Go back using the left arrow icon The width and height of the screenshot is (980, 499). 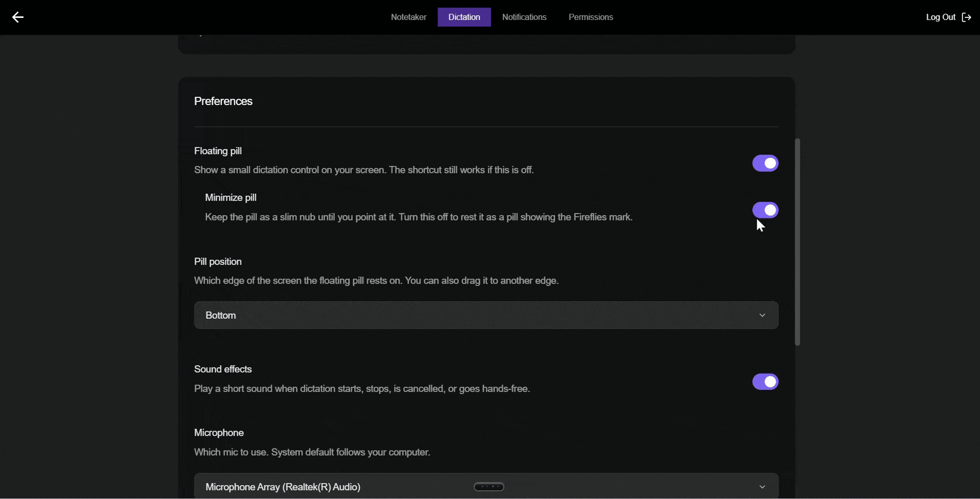[x=18, y=17]
